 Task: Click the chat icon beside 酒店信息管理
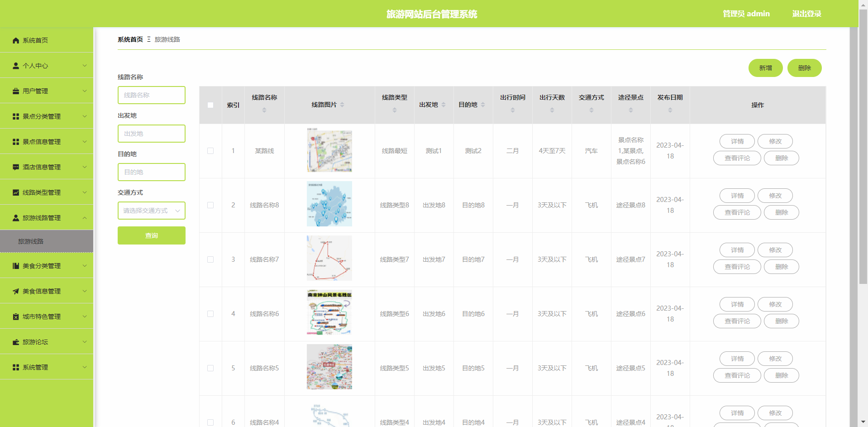point(16,167)
